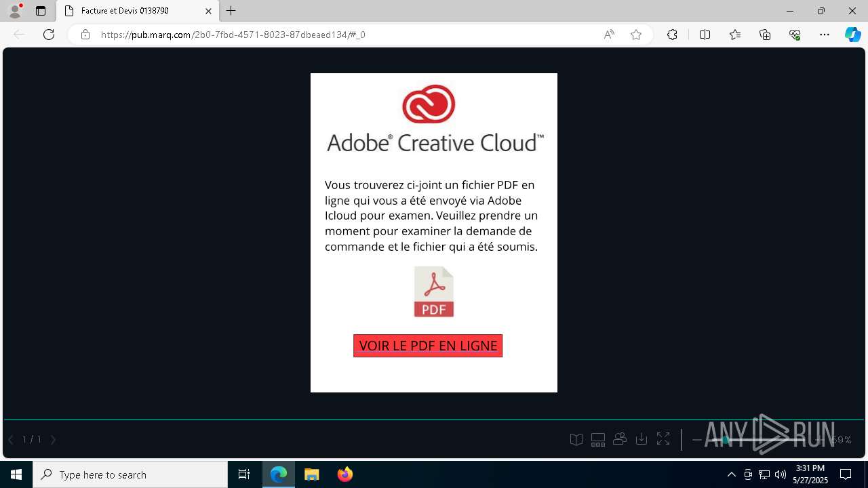This screenshot has width=868, height=488.
Task: Click the Adobe Creative Cloud logo
Action: 435,119
